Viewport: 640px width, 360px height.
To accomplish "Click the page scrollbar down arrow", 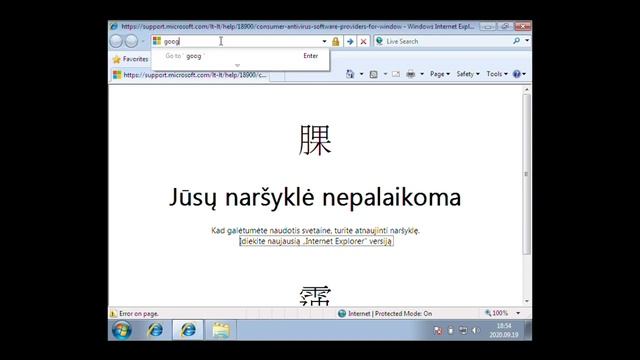I will (527, 301).
